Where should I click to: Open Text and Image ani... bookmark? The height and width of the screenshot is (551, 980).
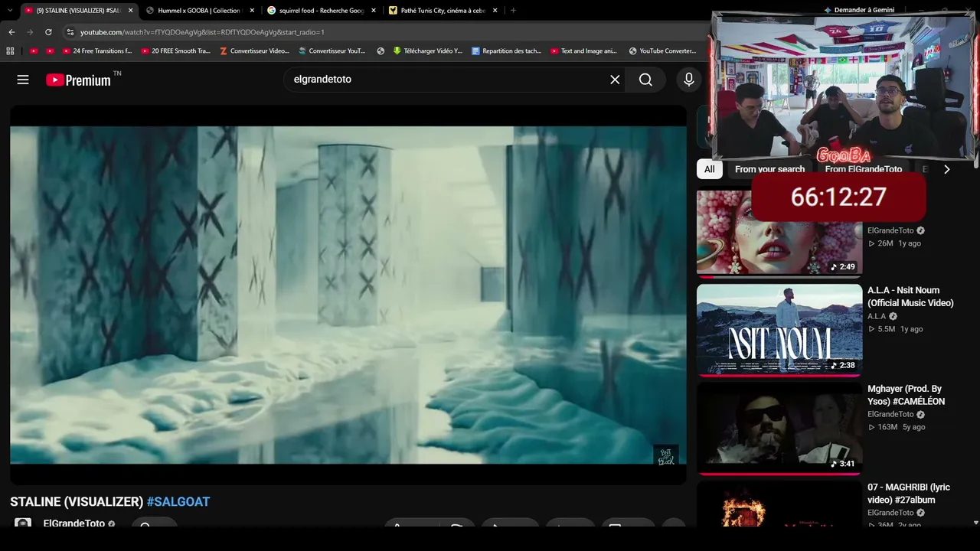[583, 51]
